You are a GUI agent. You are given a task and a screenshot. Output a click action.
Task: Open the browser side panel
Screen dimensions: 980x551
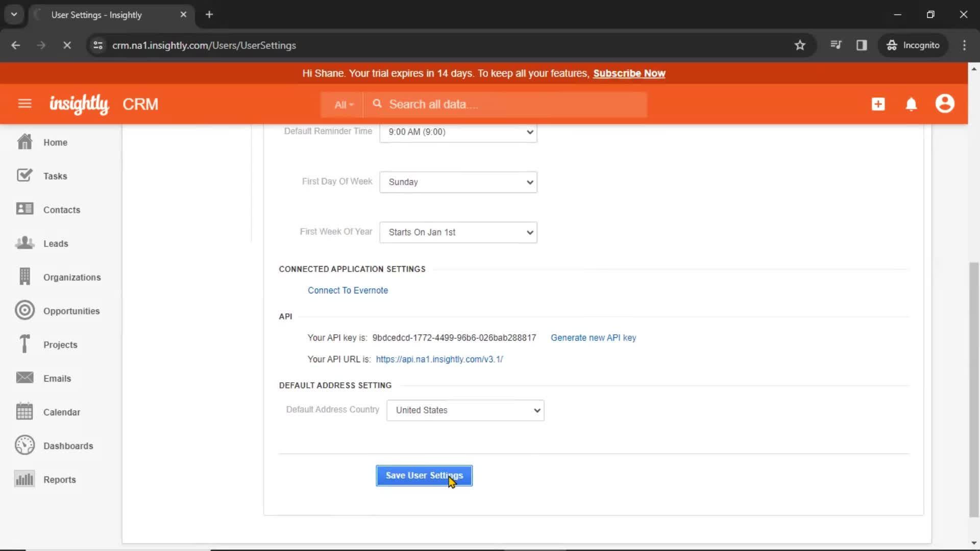862,45
